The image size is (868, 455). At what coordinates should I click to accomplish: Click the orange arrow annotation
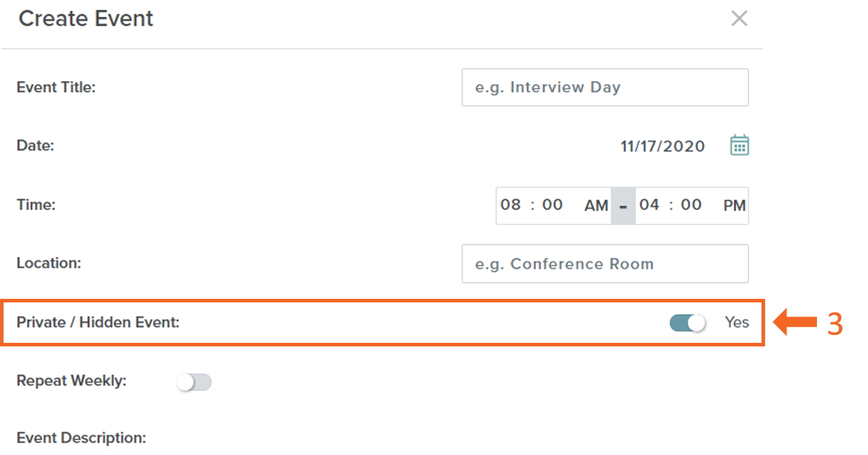[x=795, y=323]
